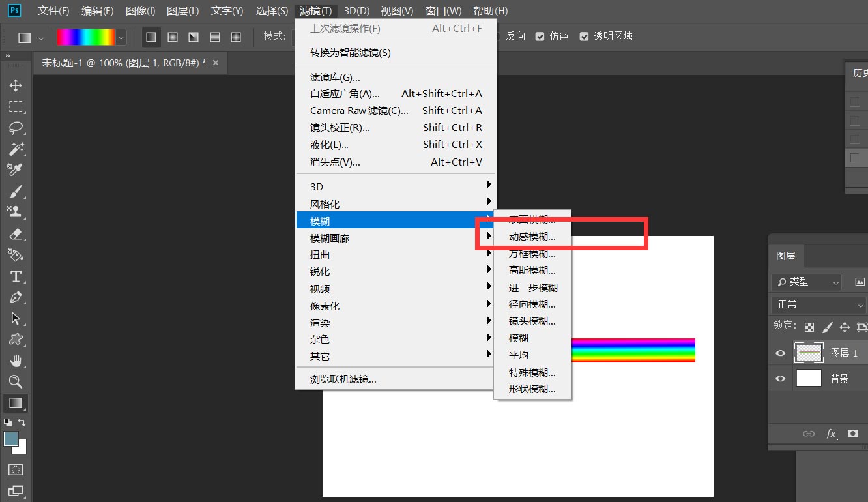Click the pixel layer filter icon
This screenshot has height=502, width=868.
[x=860, y=282]
